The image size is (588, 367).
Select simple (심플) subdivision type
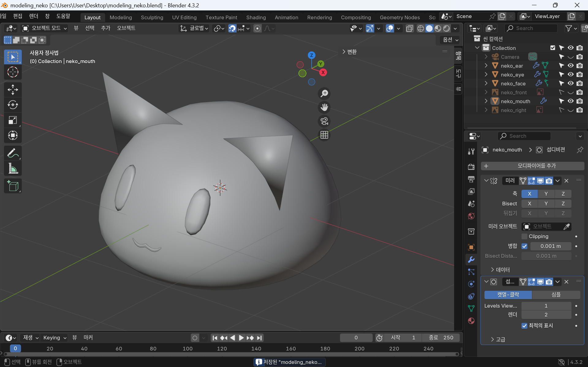556,295
